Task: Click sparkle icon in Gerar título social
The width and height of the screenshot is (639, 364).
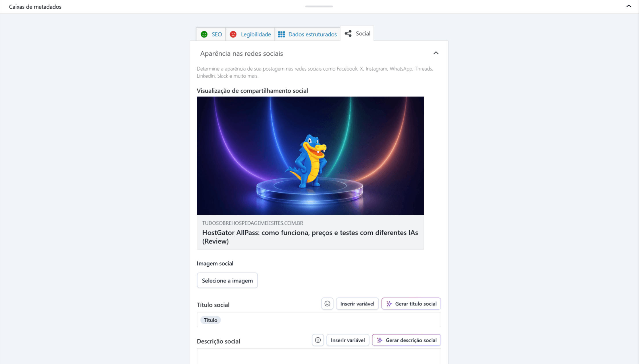Action: pyautogui.click(x=389, y=303)
